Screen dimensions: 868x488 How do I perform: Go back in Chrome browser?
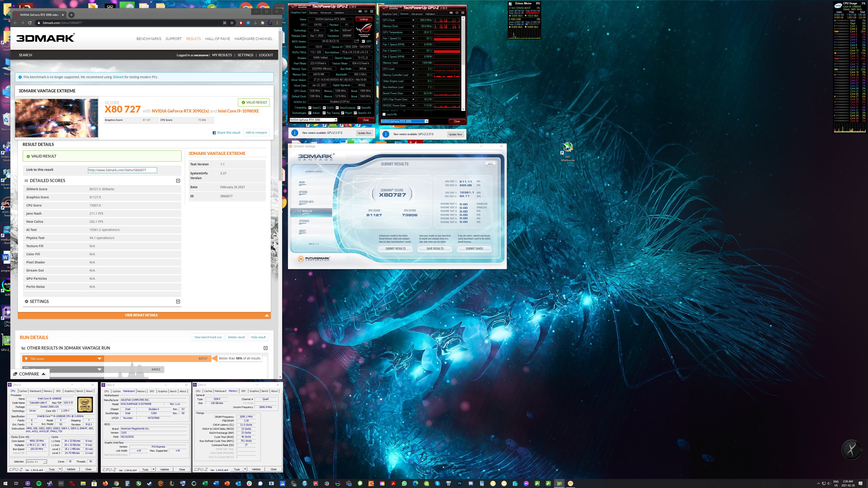coord(15,23)
